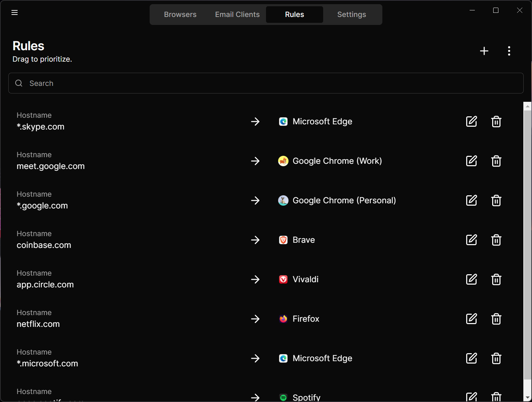
Task: Click the Brave browser for coinbase.com
Action: [303, 240]
